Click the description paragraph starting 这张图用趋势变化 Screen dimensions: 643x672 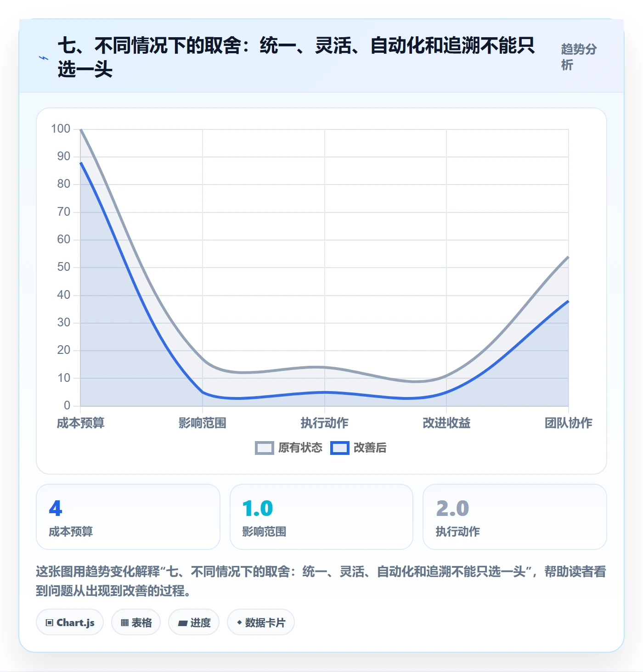tap(321, 581)
